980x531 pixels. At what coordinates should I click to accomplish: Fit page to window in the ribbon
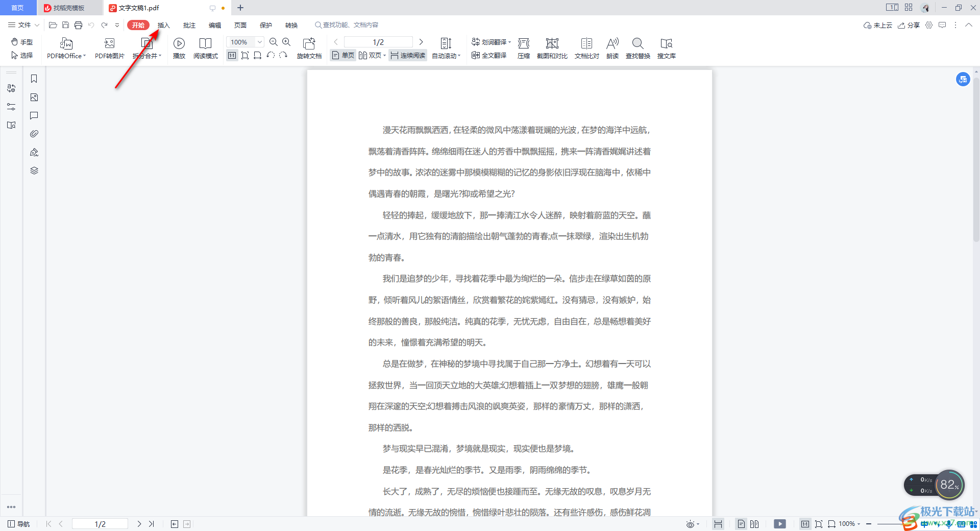[x=245, y=55]
